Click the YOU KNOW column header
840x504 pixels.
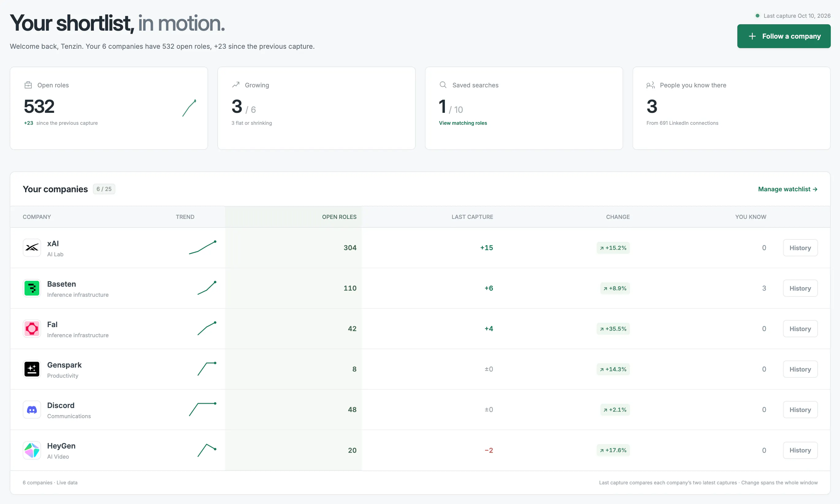pyautogui.click(x=751, y=217)
